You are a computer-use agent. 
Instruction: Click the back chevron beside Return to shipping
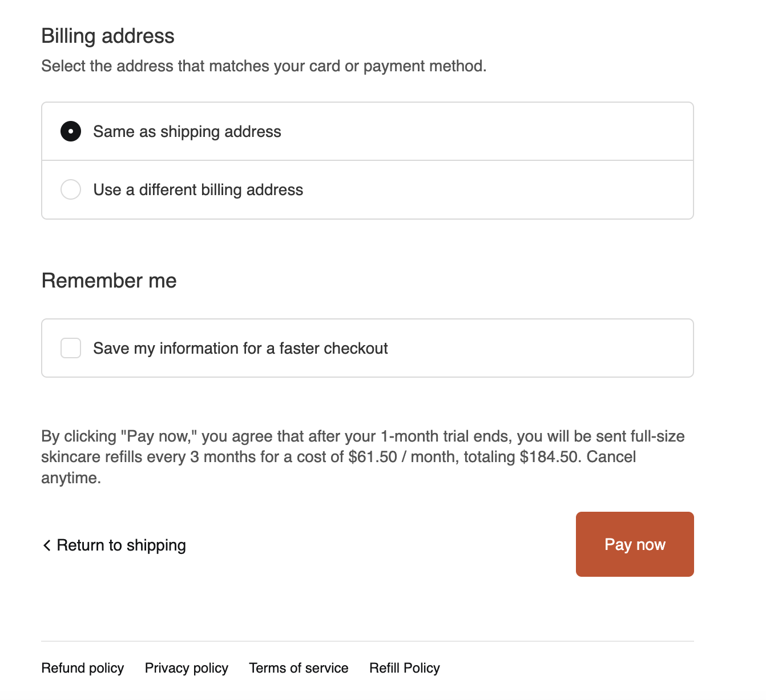pos(47,545)
